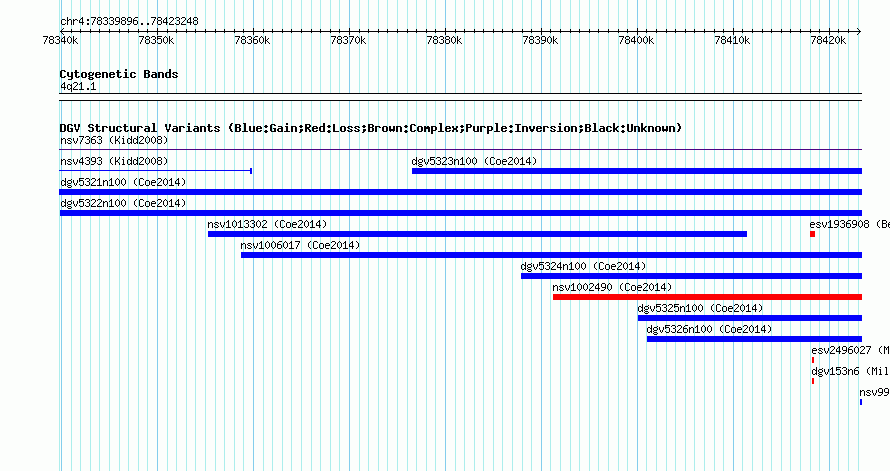Screen dimensions: 890x471
Task: Click the dgv153n6 small red marker
Action: point(813,381)
